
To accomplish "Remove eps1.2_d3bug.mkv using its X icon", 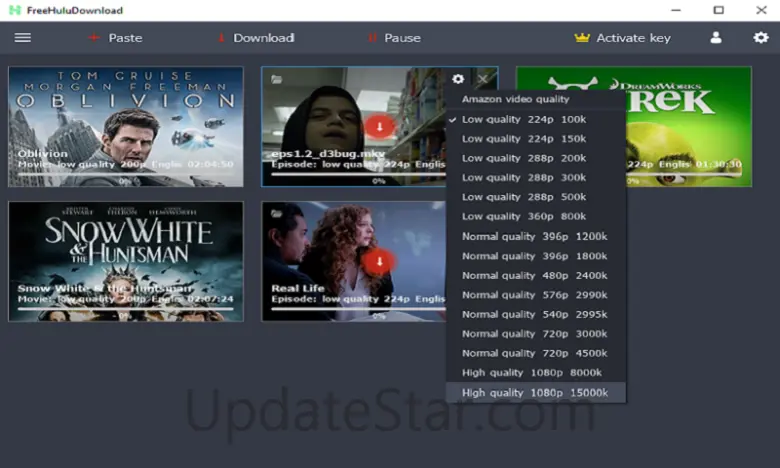I will [x=483, y=79].
